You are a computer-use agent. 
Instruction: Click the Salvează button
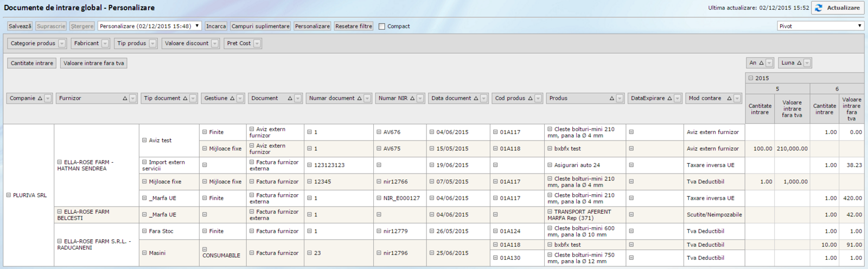pyautogui.click(x=20, y=26)
